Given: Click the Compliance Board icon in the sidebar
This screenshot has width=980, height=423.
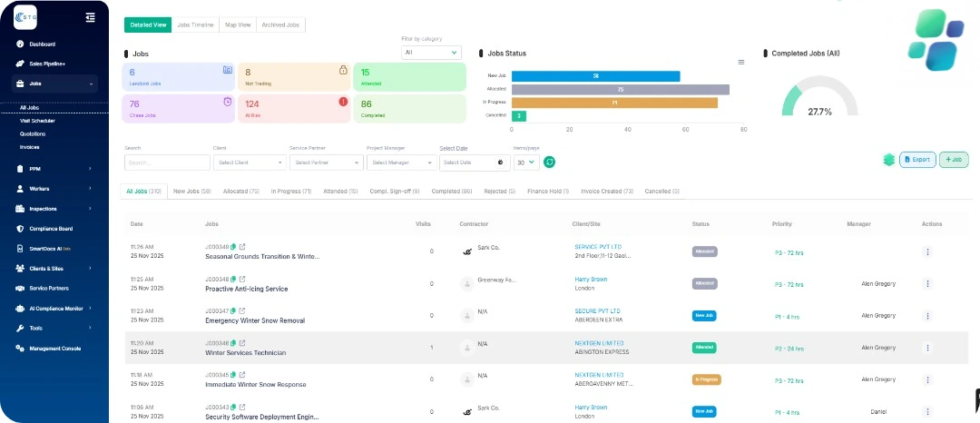Looking at the screenshot, I should click(x=20, y=229).
